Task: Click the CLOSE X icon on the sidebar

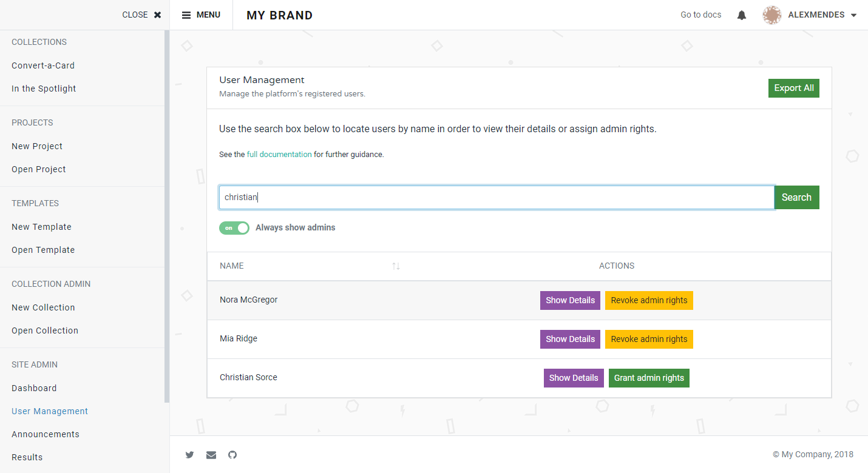Action: (157, 15)
